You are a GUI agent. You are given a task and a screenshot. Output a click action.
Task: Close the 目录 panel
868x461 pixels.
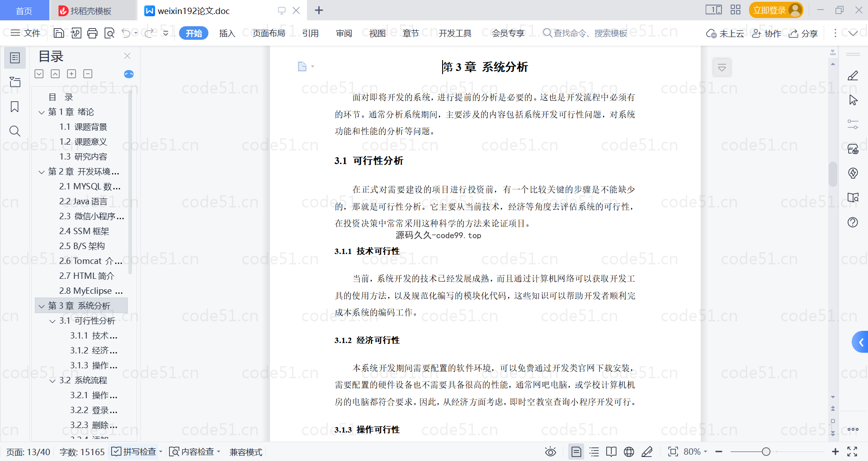[127, 56]
